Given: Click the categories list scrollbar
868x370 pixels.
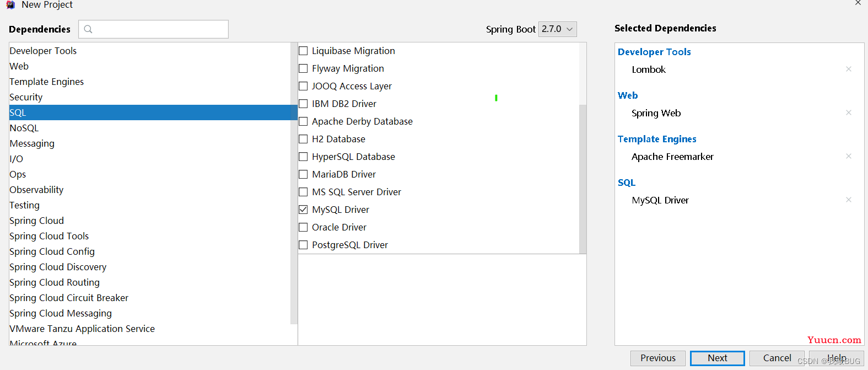Looking at the screenshot, I should coord(294,184).
